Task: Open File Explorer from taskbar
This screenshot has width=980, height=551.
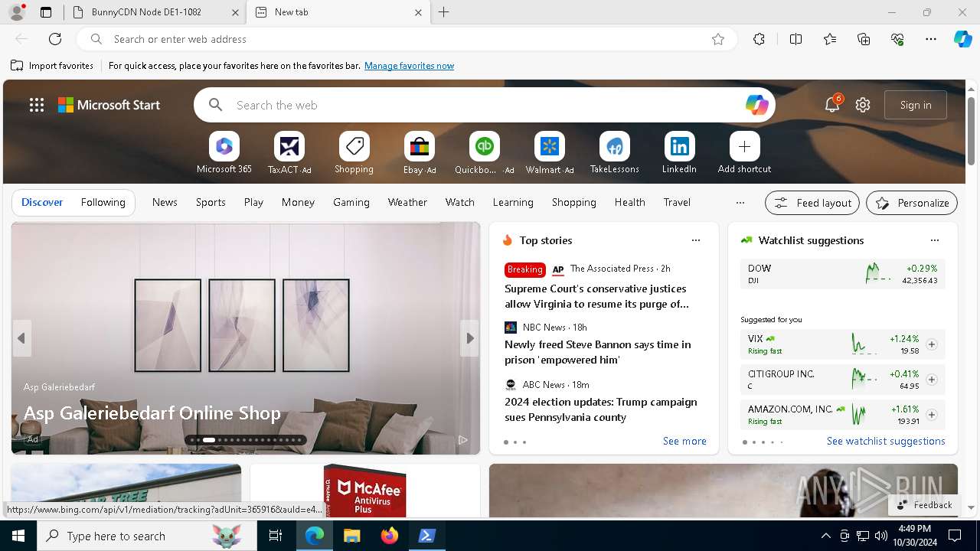Action: pyautogui.click(x=351, y=536)
